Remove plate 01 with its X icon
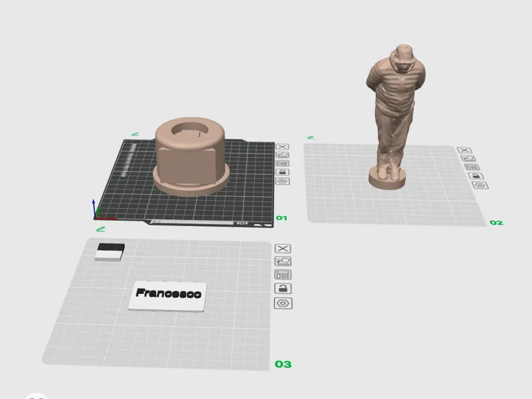 click(282, 146)
